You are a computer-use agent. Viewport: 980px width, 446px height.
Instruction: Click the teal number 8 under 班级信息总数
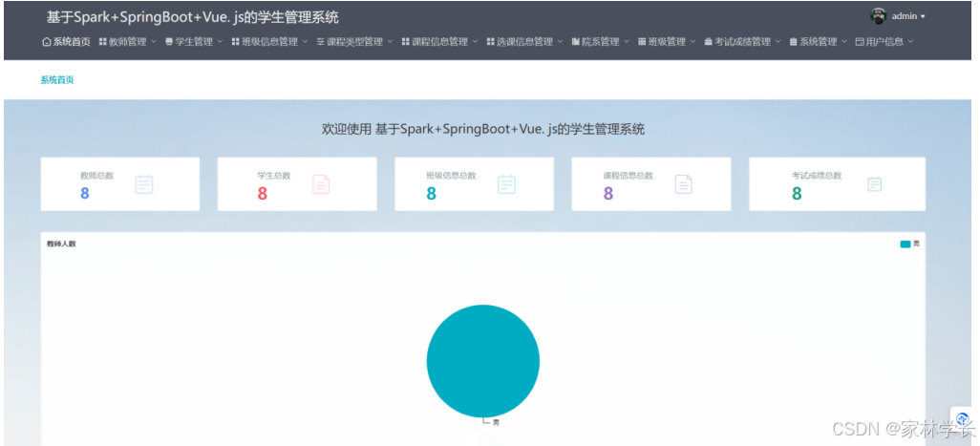tap(431, 194)
